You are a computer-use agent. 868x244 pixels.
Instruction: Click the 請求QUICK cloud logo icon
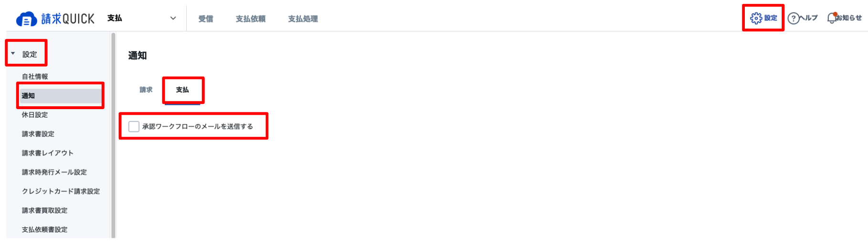click(x=26, y=19)
